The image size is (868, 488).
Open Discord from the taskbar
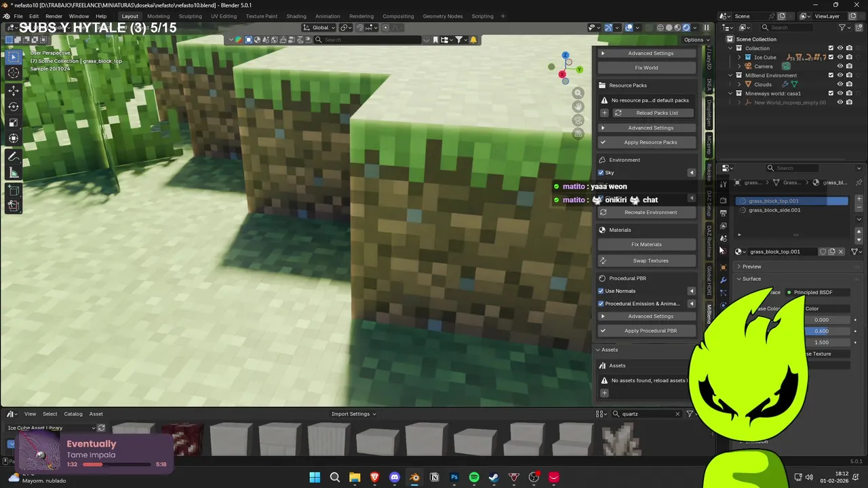click(395, 477)
